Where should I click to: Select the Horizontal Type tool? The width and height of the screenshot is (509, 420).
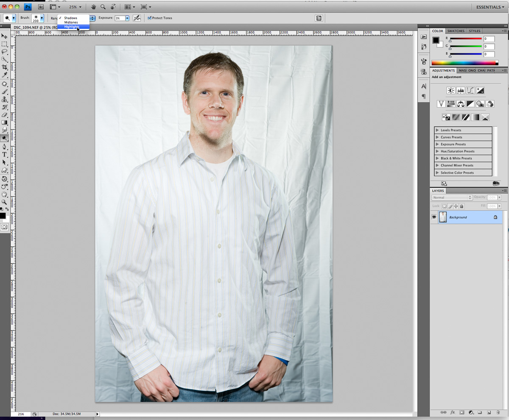(x=5, y=154)
